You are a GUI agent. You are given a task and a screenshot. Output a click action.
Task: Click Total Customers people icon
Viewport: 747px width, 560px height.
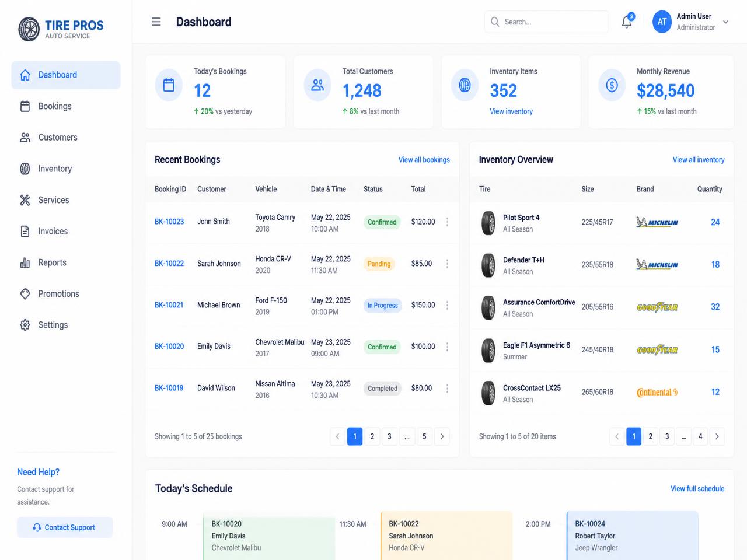coord(317,85)
